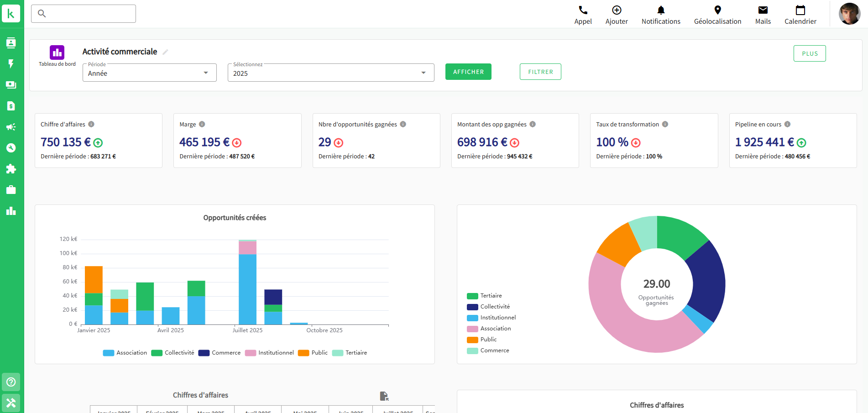The height and width of the screenshot is (413, 868).
Task: Click the Ajouter plus icon
Action: pos(616,10)
